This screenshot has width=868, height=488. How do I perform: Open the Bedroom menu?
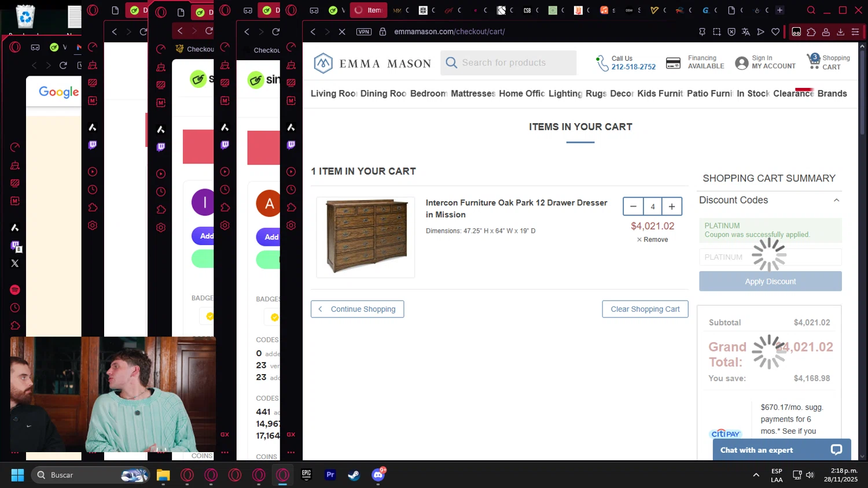tap(429, 94)
